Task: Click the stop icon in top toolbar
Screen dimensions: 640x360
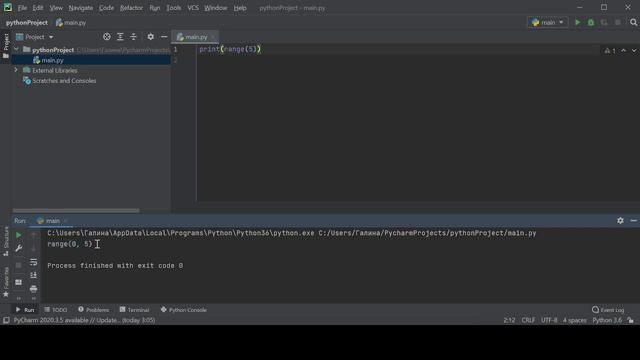Action: coord(618,22)
